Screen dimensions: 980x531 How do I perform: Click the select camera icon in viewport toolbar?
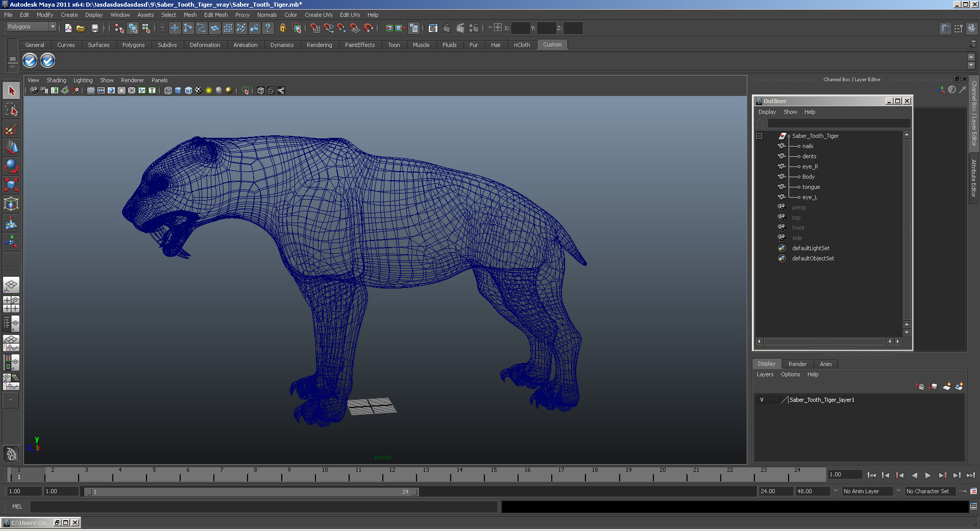(34, 90)
